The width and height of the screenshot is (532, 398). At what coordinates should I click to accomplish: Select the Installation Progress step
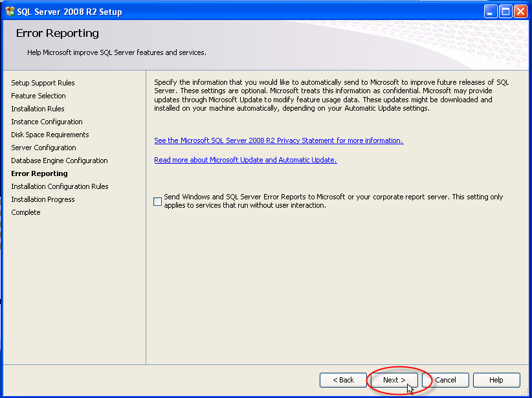coord(43,199)
